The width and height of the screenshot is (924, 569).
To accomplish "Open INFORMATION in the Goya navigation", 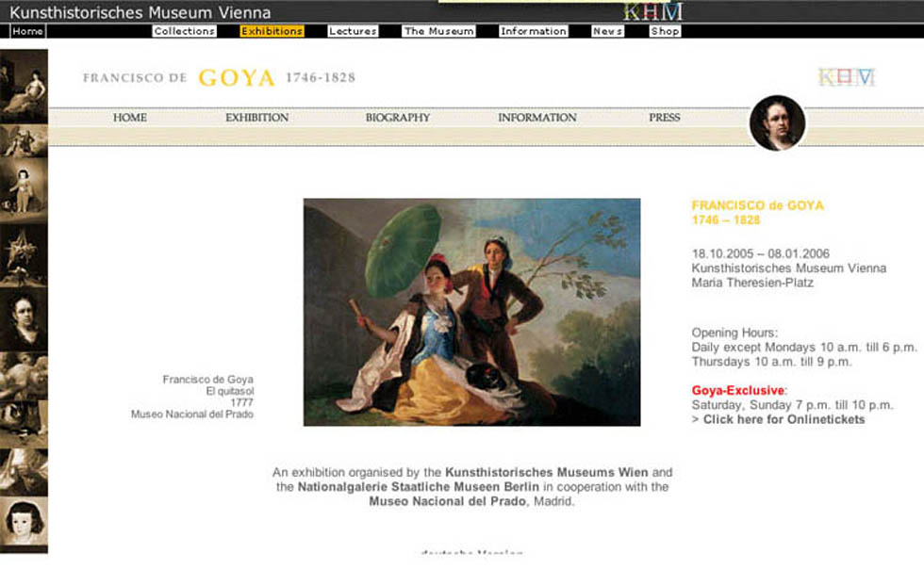I will [x=537, y=117].
